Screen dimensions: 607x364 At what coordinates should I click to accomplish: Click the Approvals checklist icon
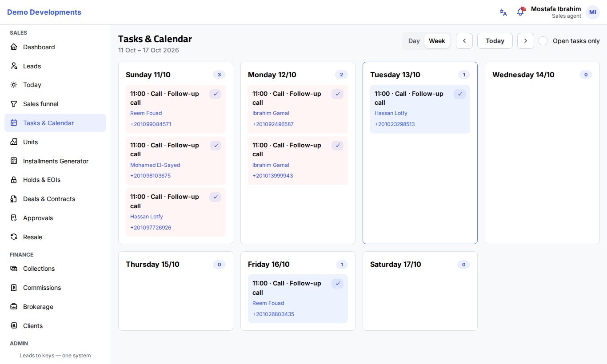14,218
